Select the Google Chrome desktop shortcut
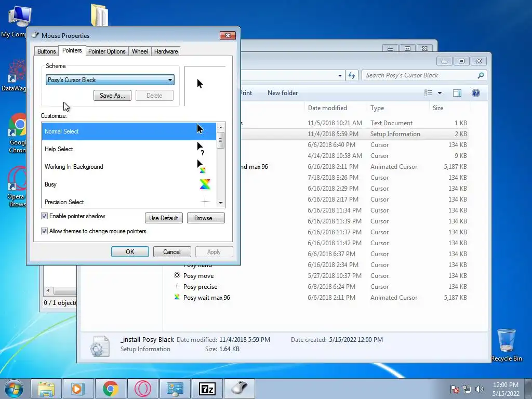This screenshot has width=532, height=399. [16, 134]
